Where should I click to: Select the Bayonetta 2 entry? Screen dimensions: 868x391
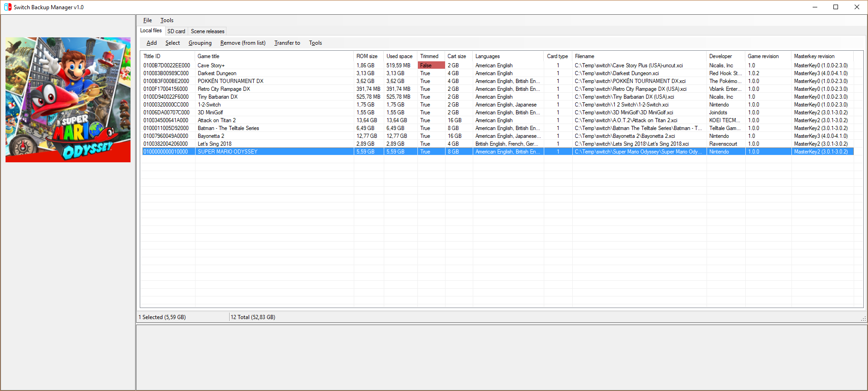coord(211,136)
